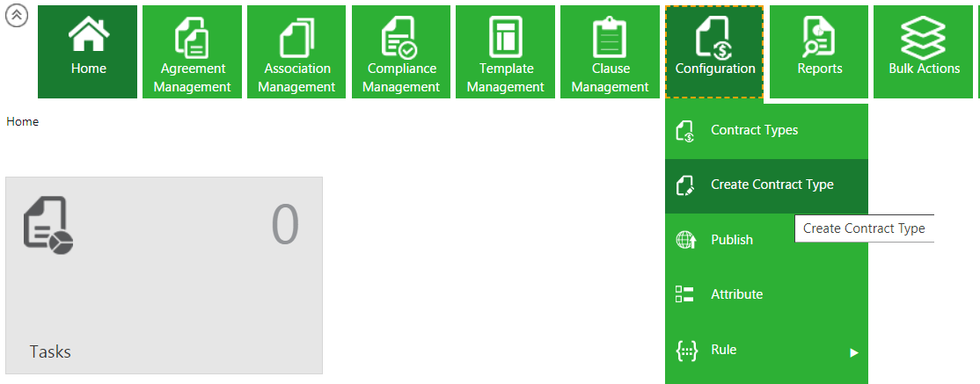Image resolution: width=980 pixels, height=384 pixels.
Task: Open Template Management tile icon
Action: click(506, 38)
